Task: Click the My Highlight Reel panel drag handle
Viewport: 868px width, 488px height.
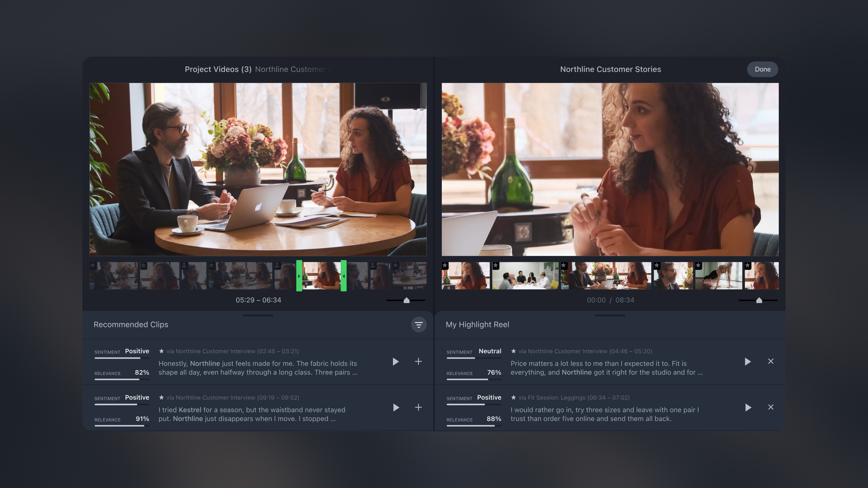Action: pyautogui.click(x=610, y=316)
